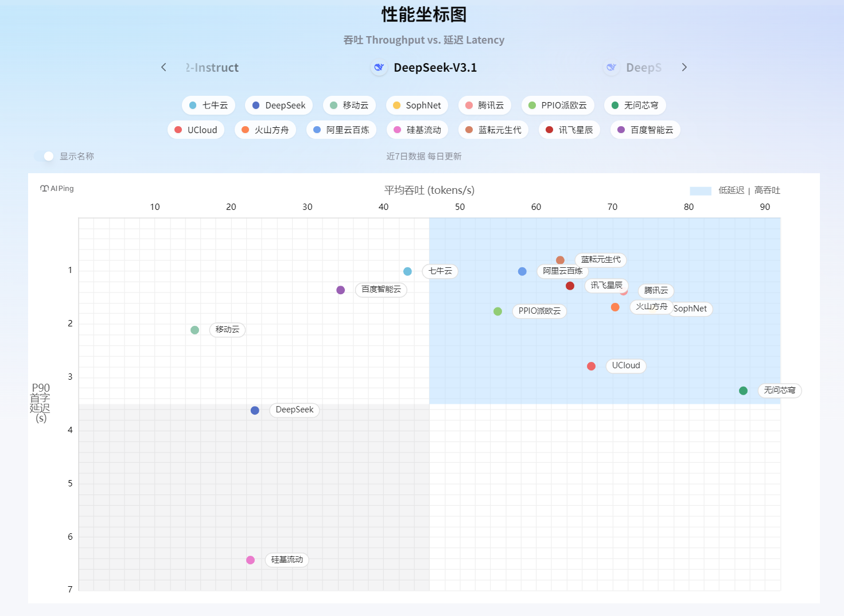Click the UCloud chart label
The height and width of the screenshot is (616, 844).
626,365
